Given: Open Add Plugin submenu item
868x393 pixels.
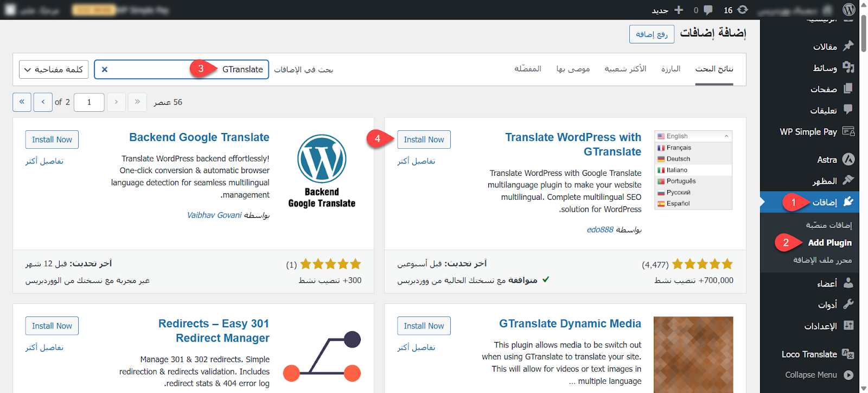Looking at the screenshot, I should [x=829, y=243].
